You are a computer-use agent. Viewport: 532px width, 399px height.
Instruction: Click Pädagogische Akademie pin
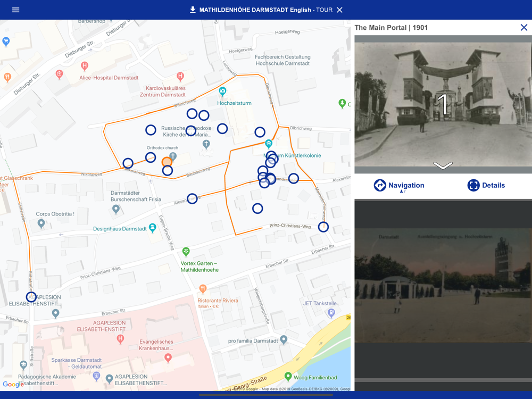pos(23,365)
